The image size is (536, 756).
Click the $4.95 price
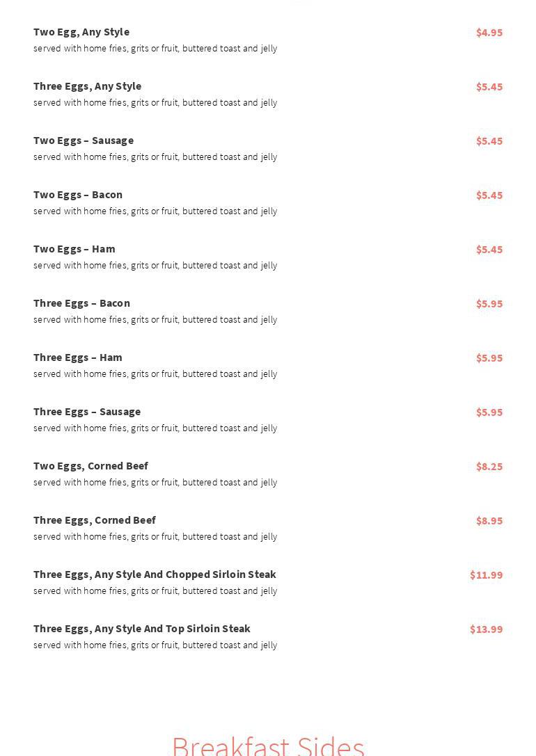[489, 33]
